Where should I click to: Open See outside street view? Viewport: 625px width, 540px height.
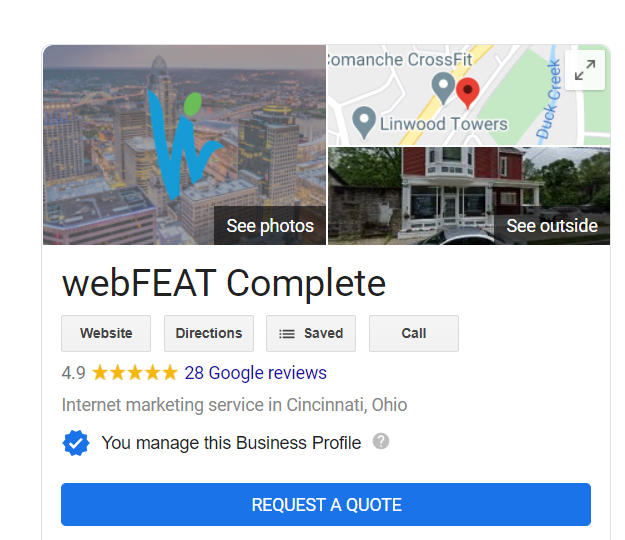coord(552,226)
